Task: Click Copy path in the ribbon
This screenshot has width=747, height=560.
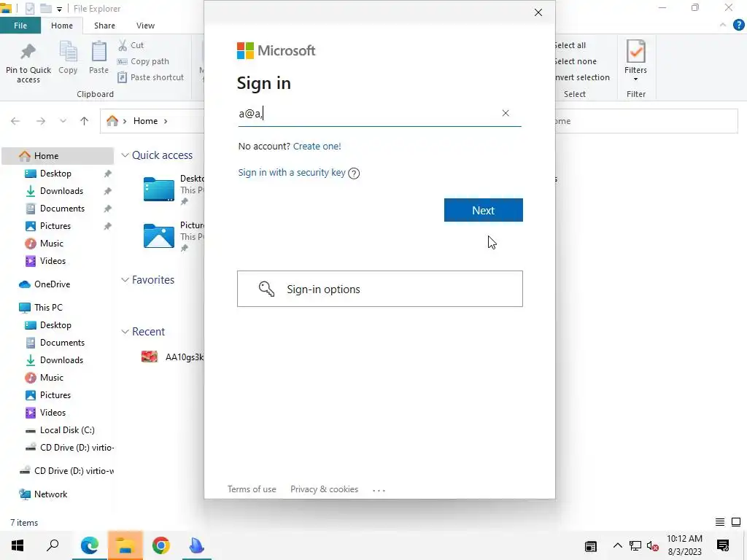Action: coord(143,61)
